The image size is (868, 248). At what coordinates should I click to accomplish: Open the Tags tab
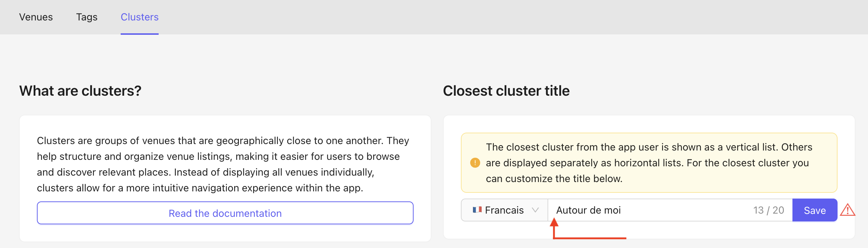87,17
